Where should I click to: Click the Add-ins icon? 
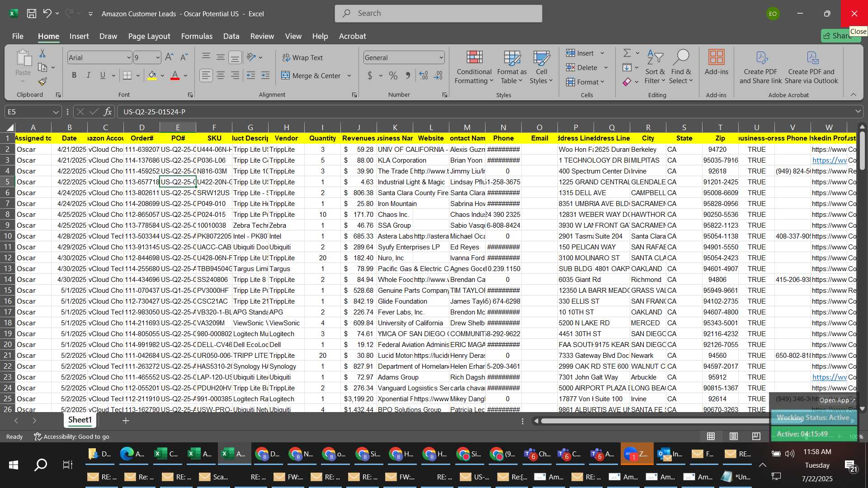pos(717,62)
